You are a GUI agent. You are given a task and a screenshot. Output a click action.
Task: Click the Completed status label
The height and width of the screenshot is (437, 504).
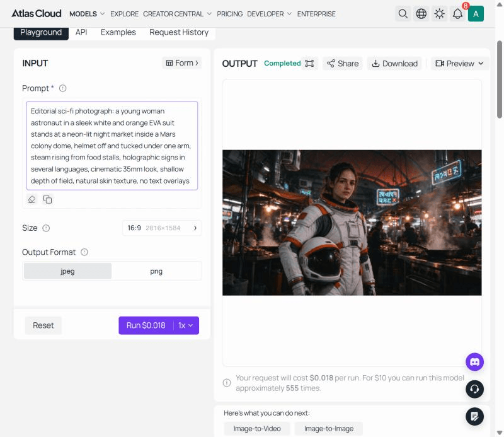pos(282,64)
